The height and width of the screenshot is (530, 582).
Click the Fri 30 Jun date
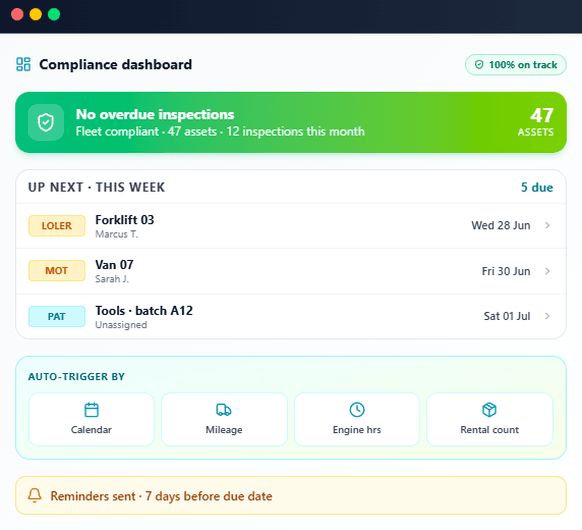[x=506, y=271]
